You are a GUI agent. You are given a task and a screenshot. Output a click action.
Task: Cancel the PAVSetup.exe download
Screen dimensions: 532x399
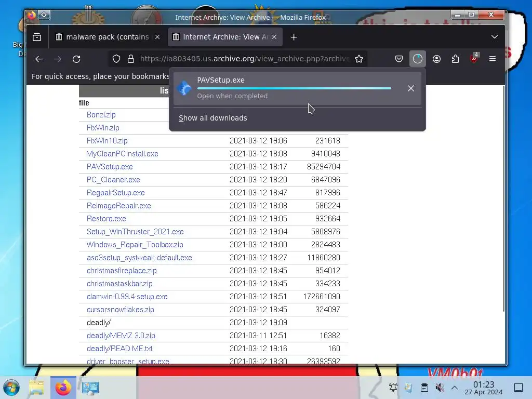tap(411, 88)
